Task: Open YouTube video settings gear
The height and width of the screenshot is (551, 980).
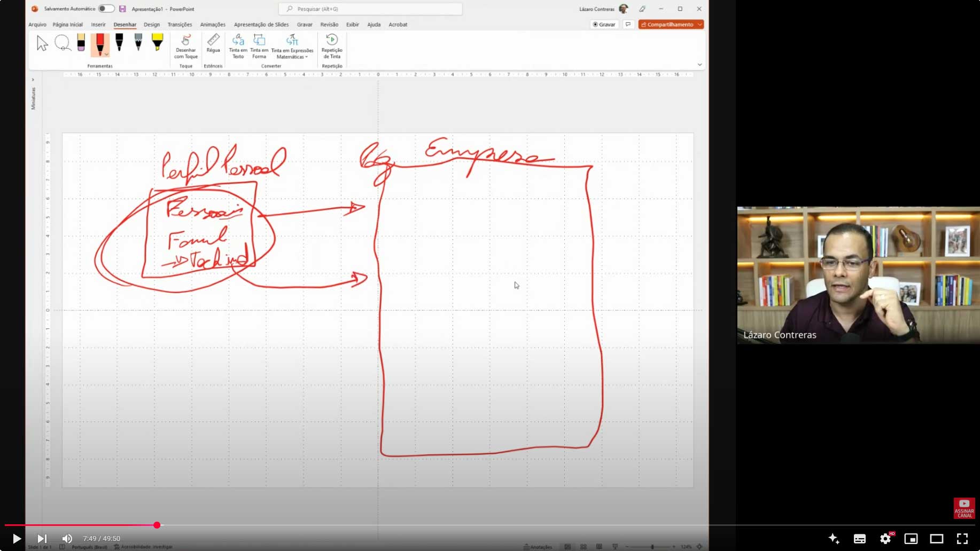Action: [885, 539]
